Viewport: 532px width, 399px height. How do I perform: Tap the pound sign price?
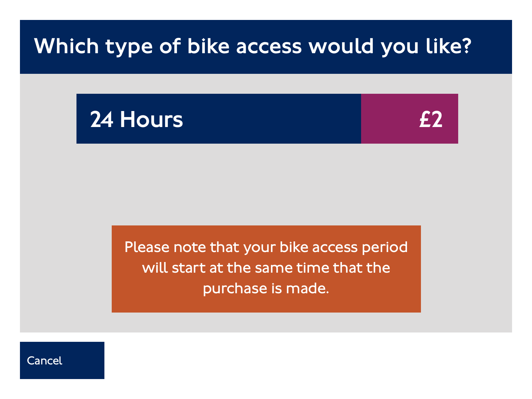431,119
